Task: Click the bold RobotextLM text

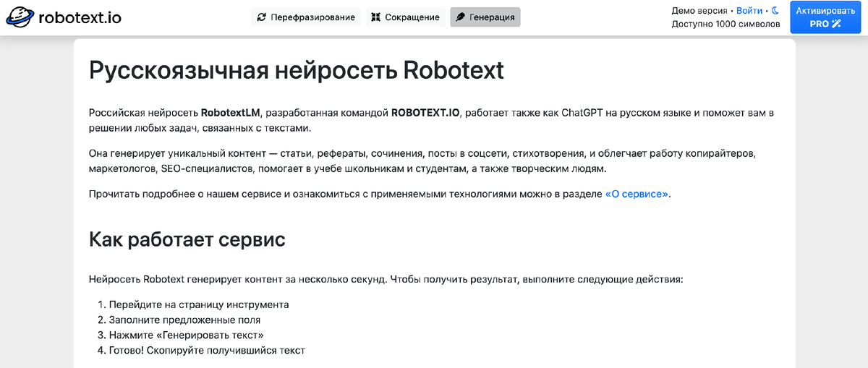Action: (x=231, y=113)
